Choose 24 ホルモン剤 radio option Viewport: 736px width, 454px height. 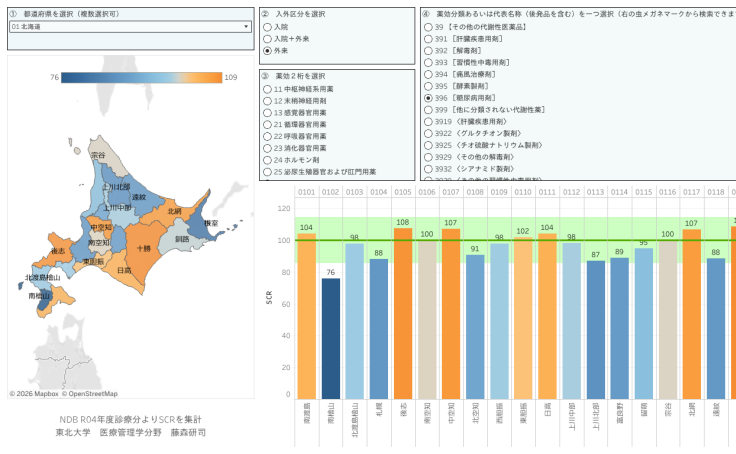tap(267, 160)
